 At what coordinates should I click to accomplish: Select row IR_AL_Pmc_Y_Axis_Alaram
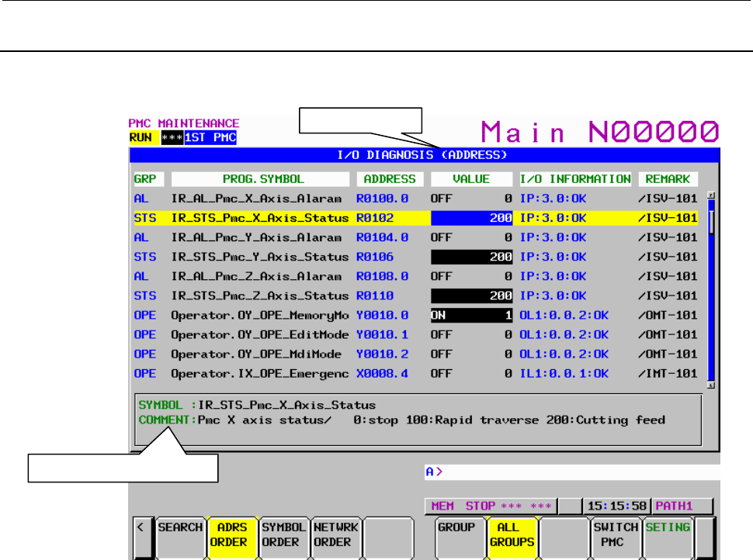[415, 237]
